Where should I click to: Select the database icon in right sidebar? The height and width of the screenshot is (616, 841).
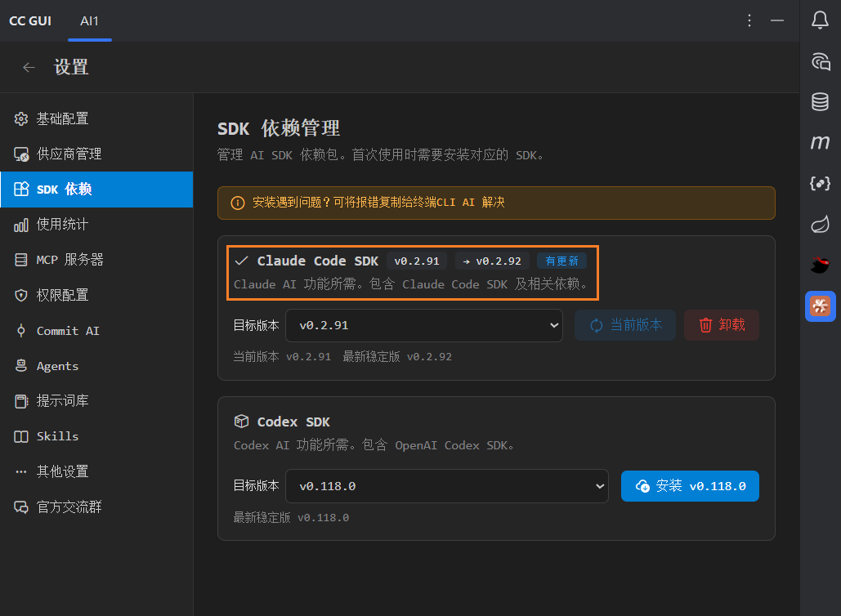click(x=820, y=101)
